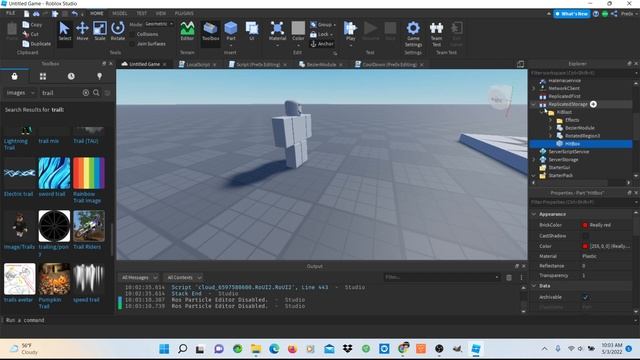
Task: Toggle the Toolbox panel button
Action: [210, 31]
